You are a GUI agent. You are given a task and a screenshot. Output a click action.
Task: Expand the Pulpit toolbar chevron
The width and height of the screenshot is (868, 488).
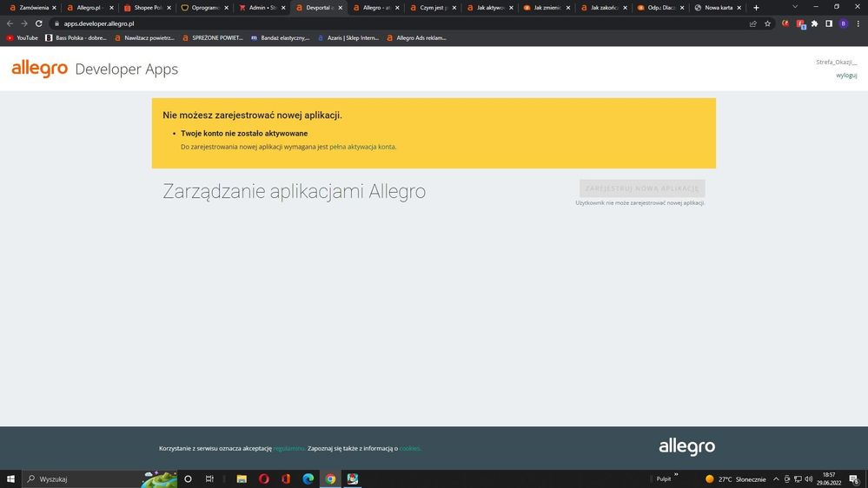[676, 475]
